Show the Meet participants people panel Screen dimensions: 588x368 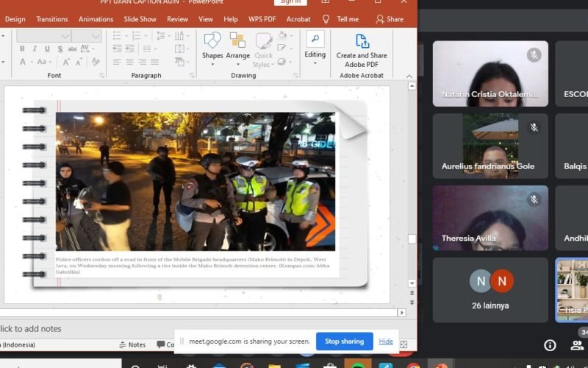coord(578,345)
